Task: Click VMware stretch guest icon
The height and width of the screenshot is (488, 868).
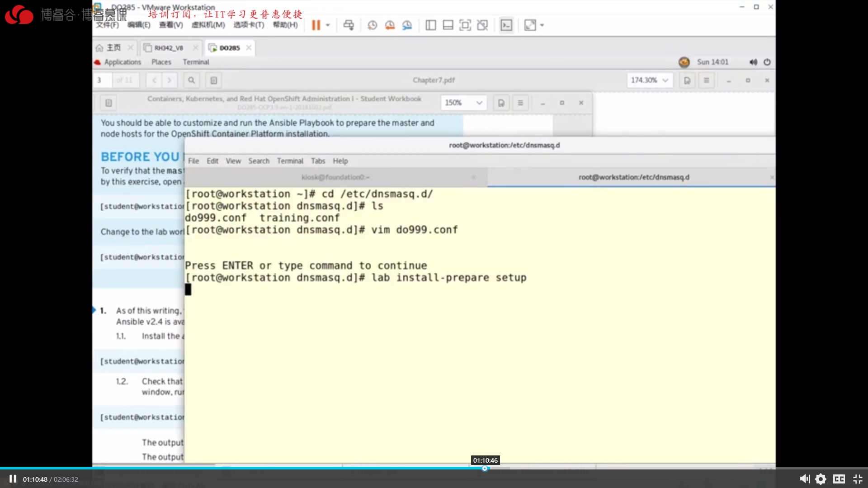Action: point(530,25)
